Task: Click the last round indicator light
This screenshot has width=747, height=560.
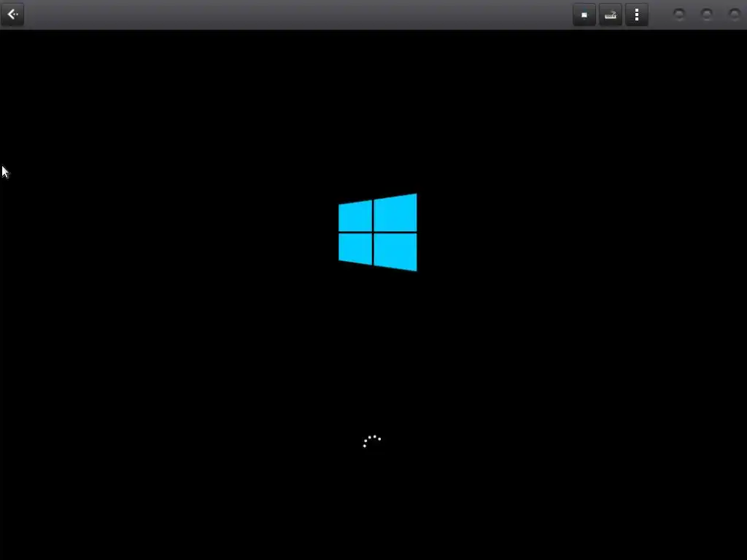Action: pyautogui.click(x=734, y=15)
